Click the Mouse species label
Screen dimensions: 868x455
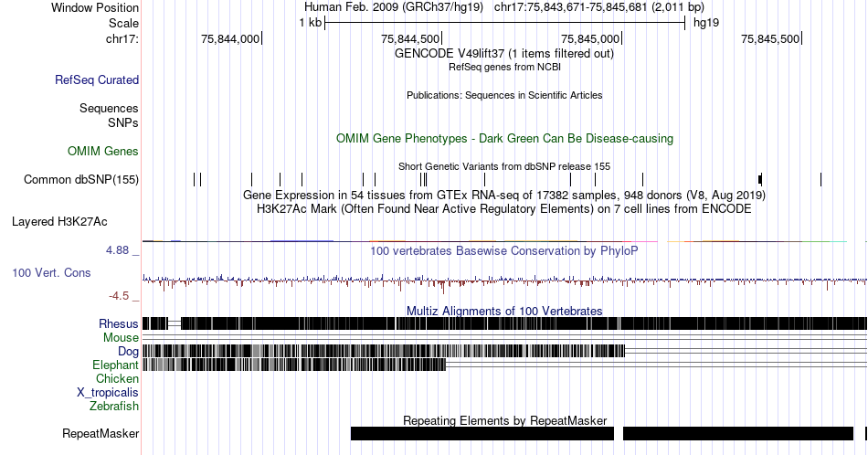point(121,338)
